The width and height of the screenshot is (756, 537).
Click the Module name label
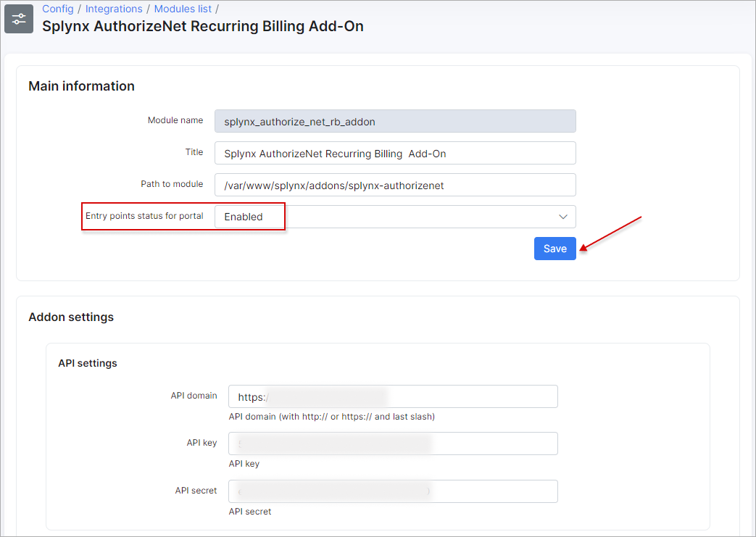click(175, 120)
